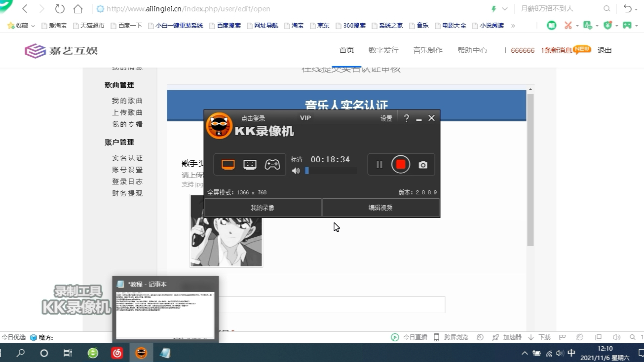Open KK录像机 help question mark
The height and width of the screenshot is (362, 644).
click(x=406, y=118)
